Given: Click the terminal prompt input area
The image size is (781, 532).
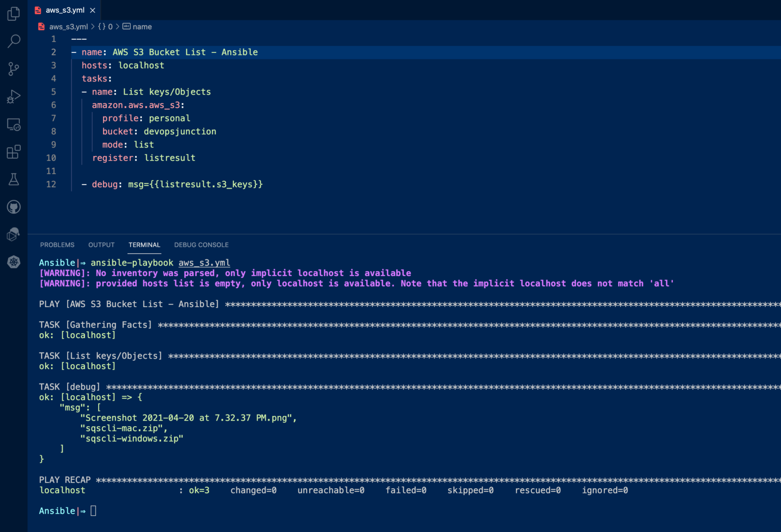Looking at the screenshot, I should coord(94,511).
